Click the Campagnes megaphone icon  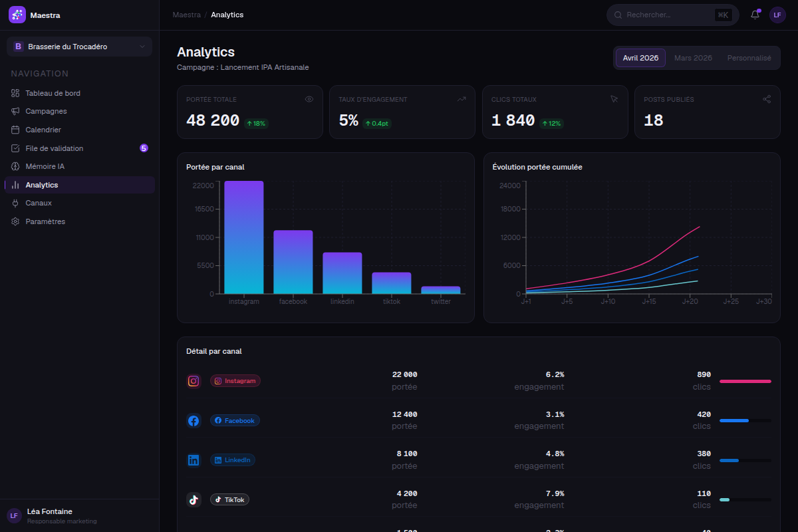15,111
